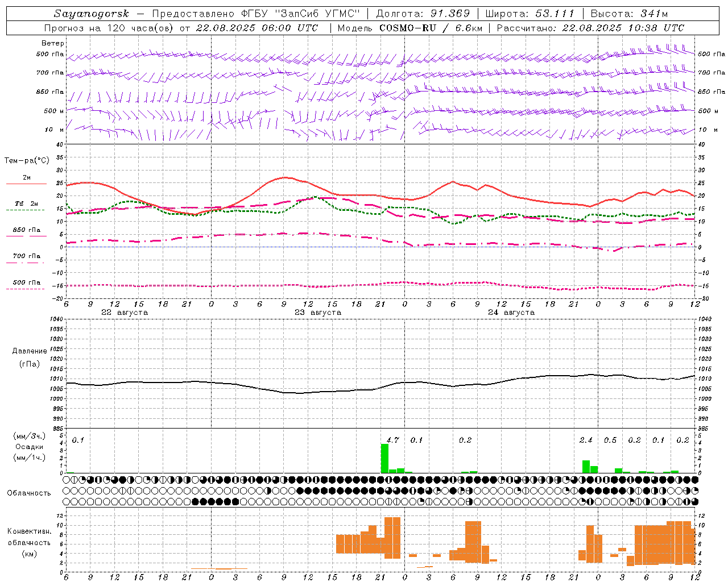The height and width of the screenshot is (582, 728).
Task: Click the "23 августа" date label
Action: (318, 313)
